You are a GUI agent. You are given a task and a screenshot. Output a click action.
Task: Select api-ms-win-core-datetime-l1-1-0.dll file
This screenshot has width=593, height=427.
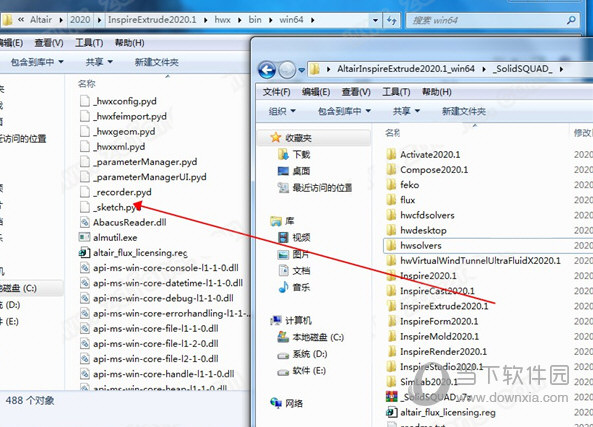tap(168, 283)
